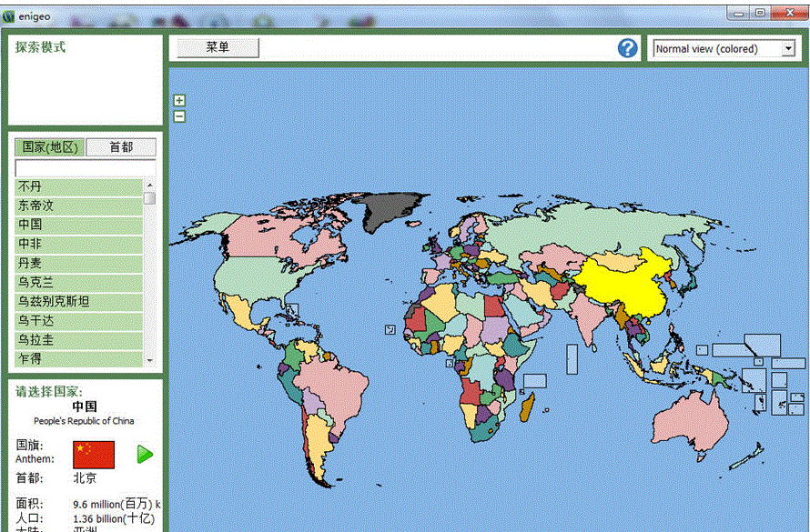Viewport: 810px width, 532px height.
Task: Click the blue help question mark icon
Action: click(627, 48)
